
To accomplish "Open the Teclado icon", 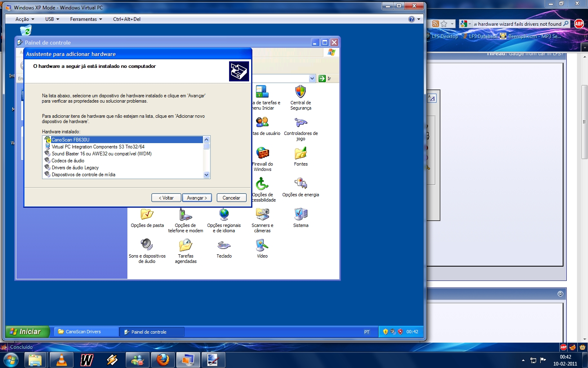I will coord(224,248).
